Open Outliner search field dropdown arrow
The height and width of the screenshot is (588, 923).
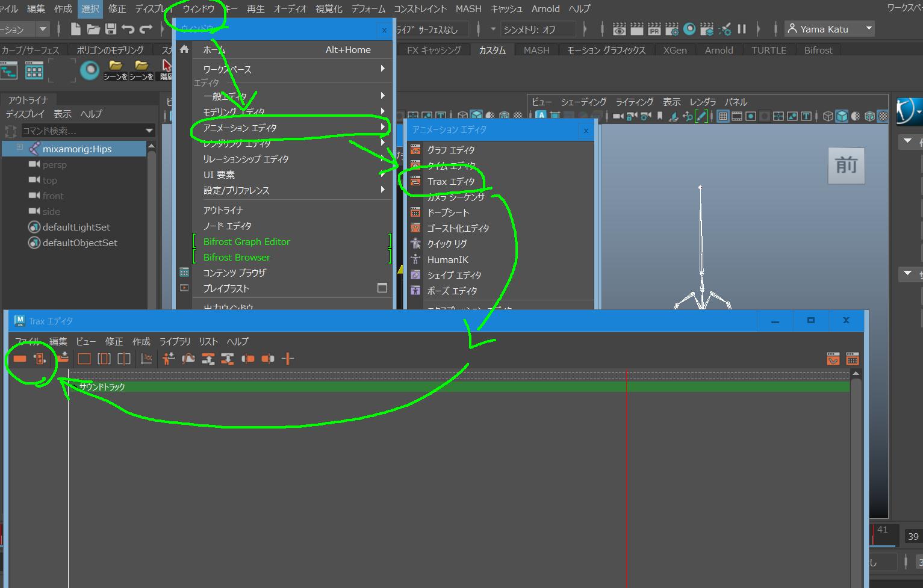(149, 131)
